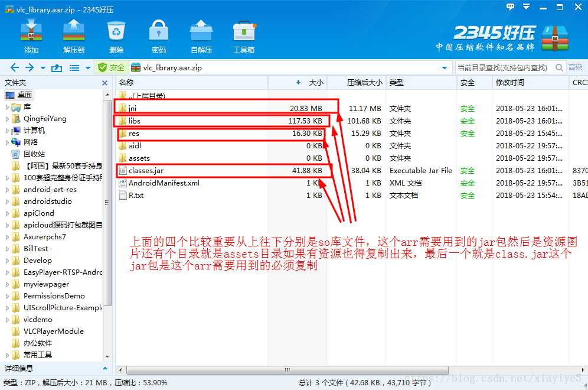Click the feedback chat bubble icon in title bar

coord(510,6)
